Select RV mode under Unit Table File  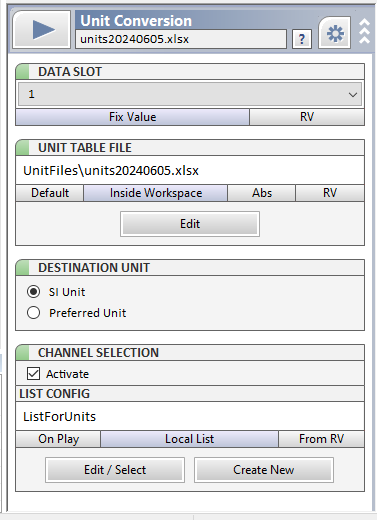[330, 193]
